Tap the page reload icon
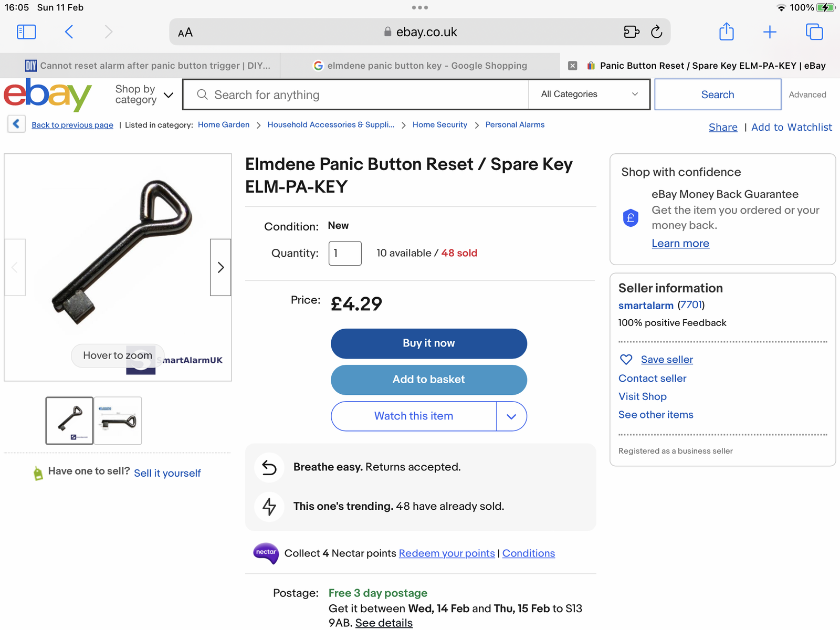Image resolution: width=840 pixels, height=630 pixels. 656,32
